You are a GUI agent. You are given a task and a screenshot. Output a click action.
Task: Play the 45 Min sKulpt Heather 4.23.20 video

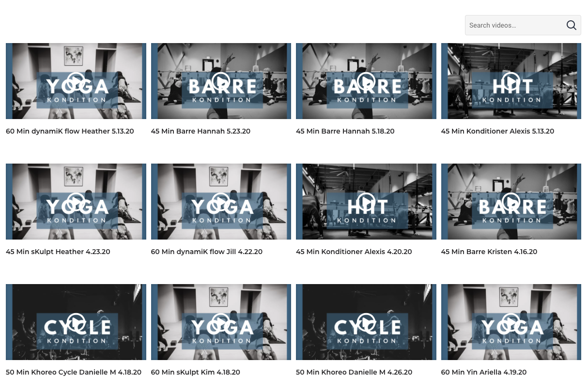point(76,201)
